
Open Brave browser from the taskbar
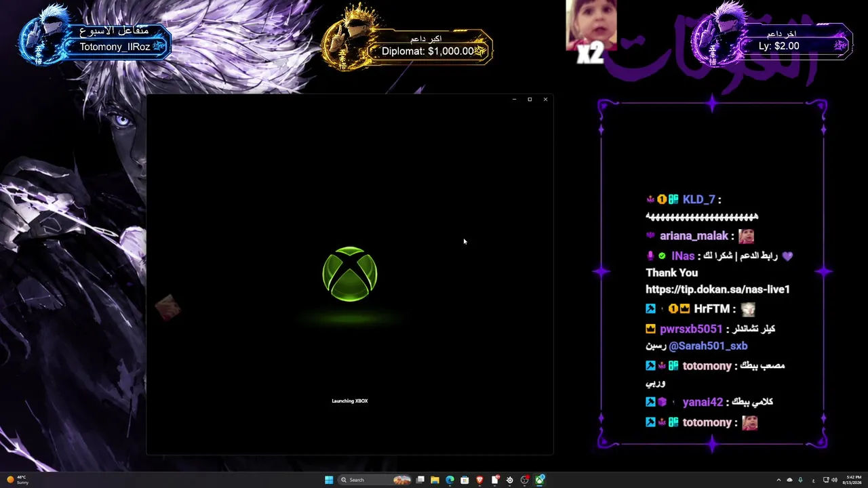[479, 480]
